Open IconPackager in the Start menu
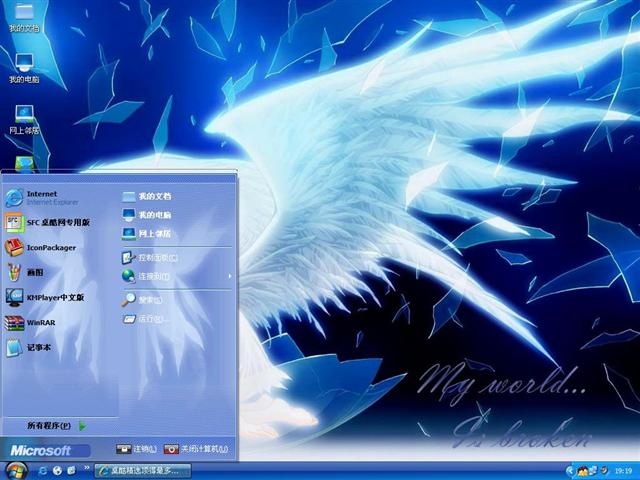 click(x=41, y=247)
